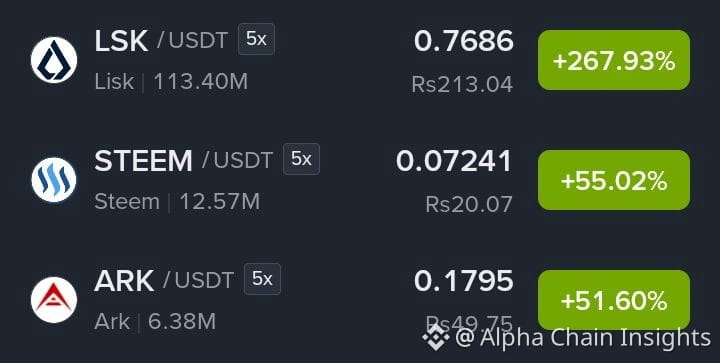Open the LSK /USDT trading pair
The image size is (720, 363).
coord(161,40)
